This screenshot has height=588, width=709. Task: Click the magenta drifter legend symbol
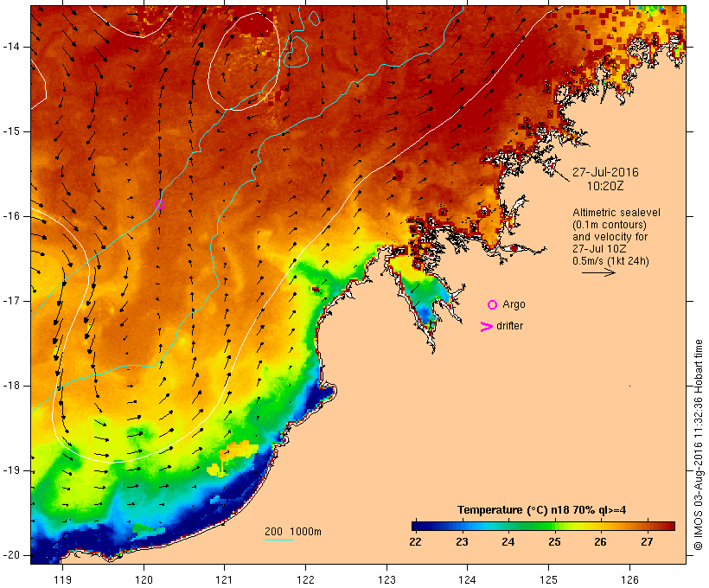[486, 327]
